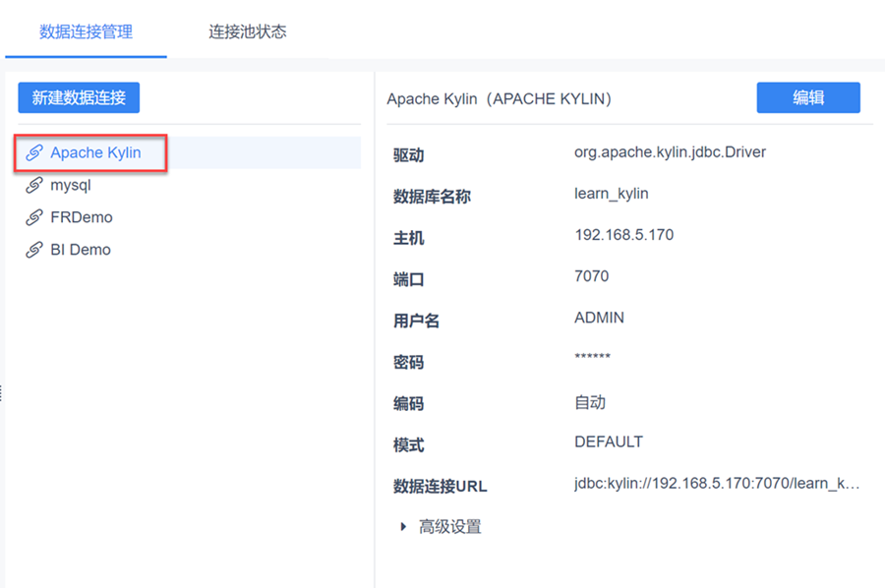This screenshot has height=588, width=885.
Task: Expand the 高级设置 disclosure triangle
Action: [403, 526]
